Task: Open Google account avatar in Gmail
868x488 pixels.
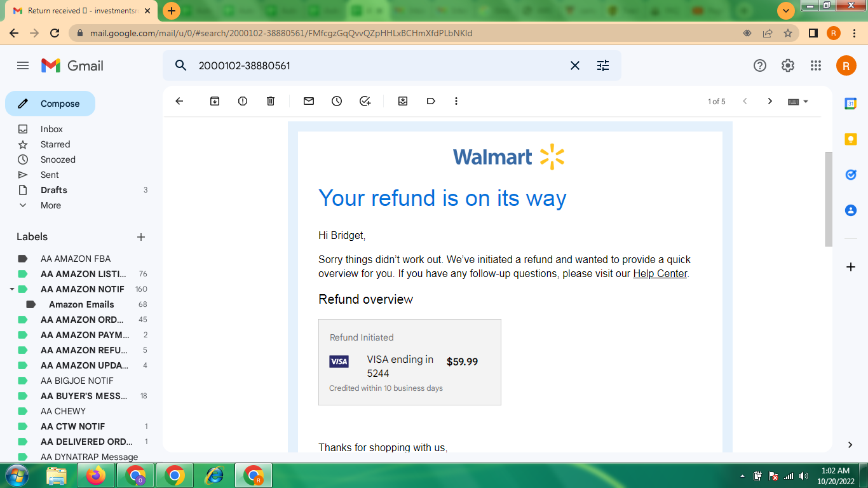Action: click(x=846, y=65)
